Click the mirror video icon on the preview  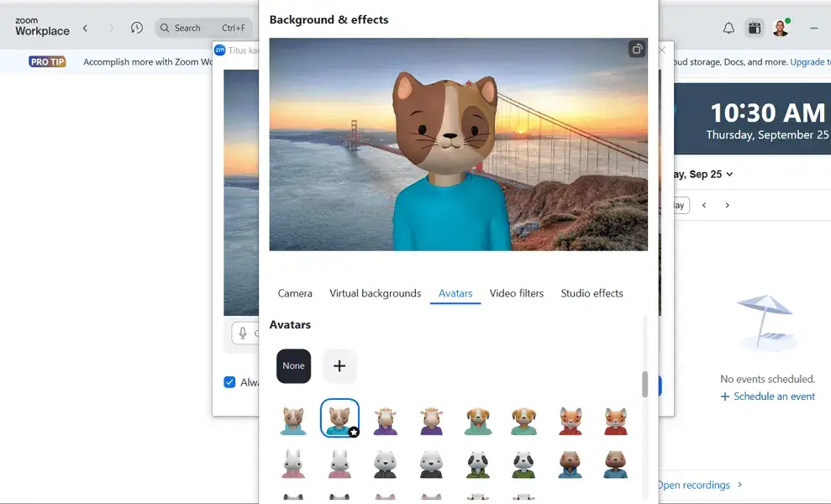coord(636,50)
